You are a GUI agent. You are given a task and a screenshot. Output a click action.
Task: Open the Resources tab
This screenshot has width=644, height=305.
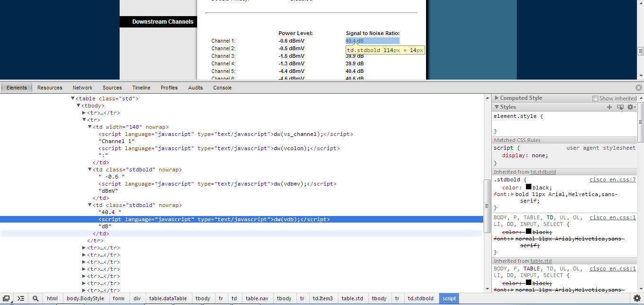click(50, 88)
